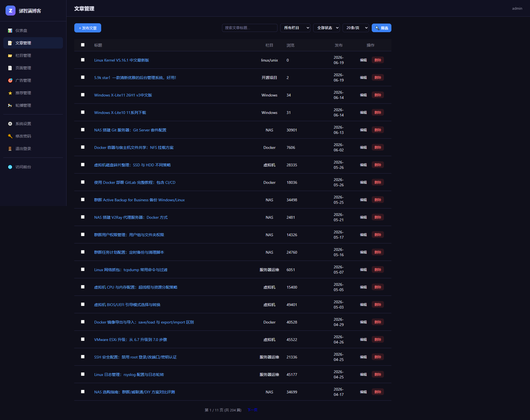Delete the Windows X-Lite10 11系列下载 article
The width and height of the screenshot is (530, 420).
tap(378, 113)
